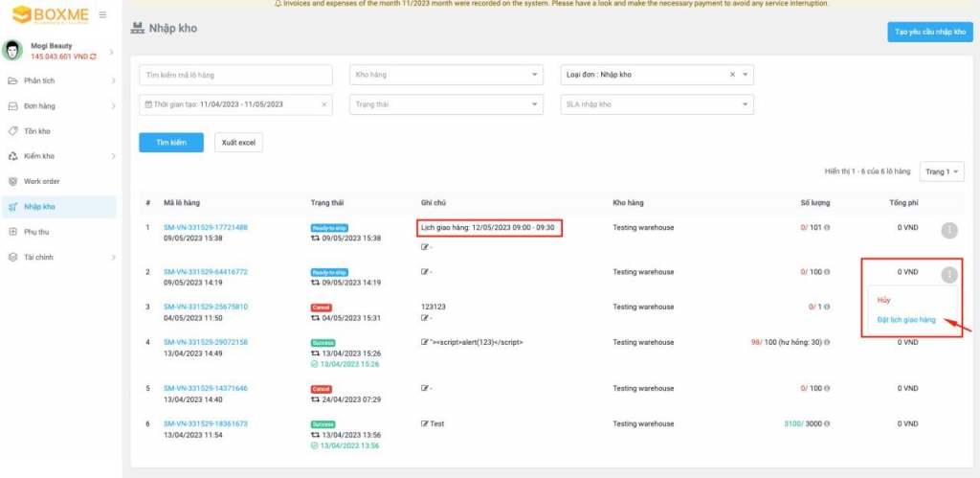Image resolution: width=980 pixels, height=478 pixels.
Task: Expand the Đơn hàng chevron
Action: pos(113,106)
